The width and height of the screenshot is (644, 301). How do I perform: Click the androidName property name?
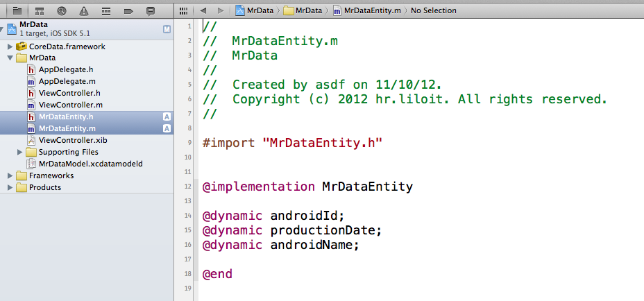(x=312, y=245)
